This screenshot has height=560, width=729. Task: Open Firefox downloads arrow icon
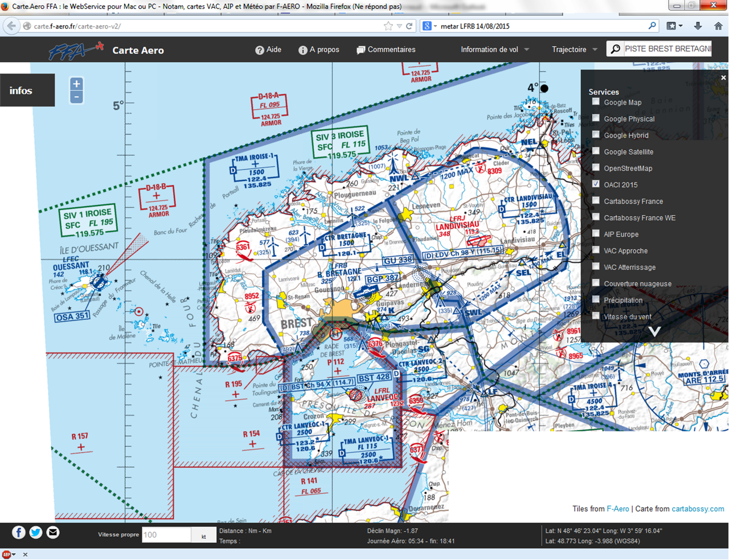(698, 26)
